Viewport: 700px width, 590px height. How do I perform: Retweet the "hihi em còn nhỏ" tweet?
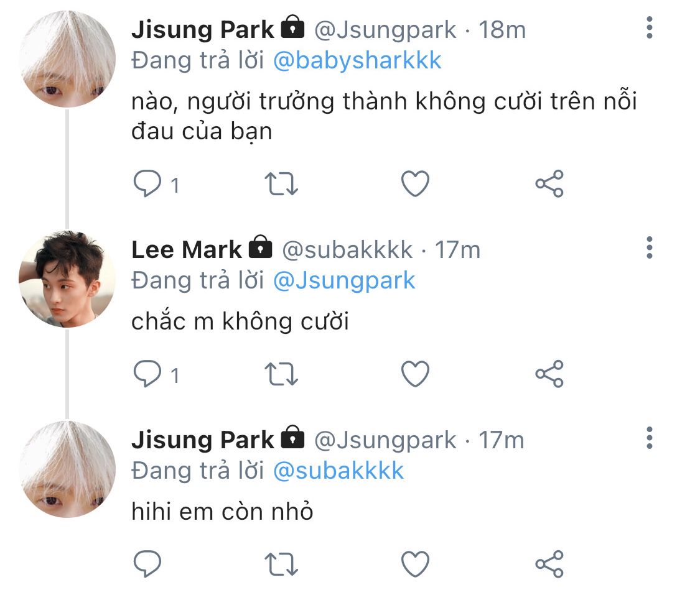click(282, 564)
